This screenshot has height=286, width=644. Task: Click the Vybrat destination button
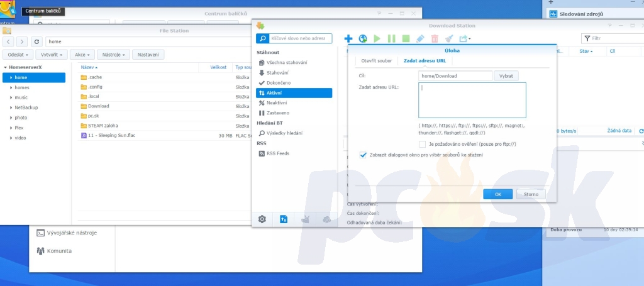click(x=506, y=76)
